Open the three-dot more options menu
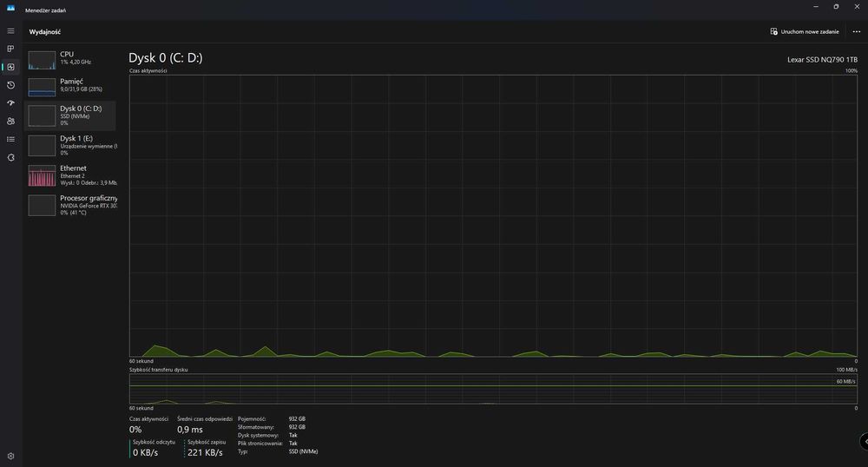Screen dimensions: 868x467 857,31
